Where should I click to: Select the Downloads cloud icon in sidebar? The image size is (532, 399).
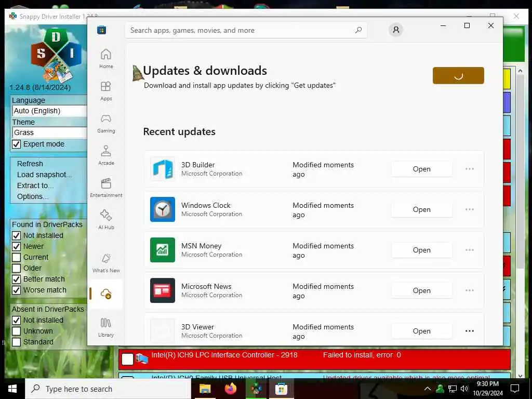106,294
